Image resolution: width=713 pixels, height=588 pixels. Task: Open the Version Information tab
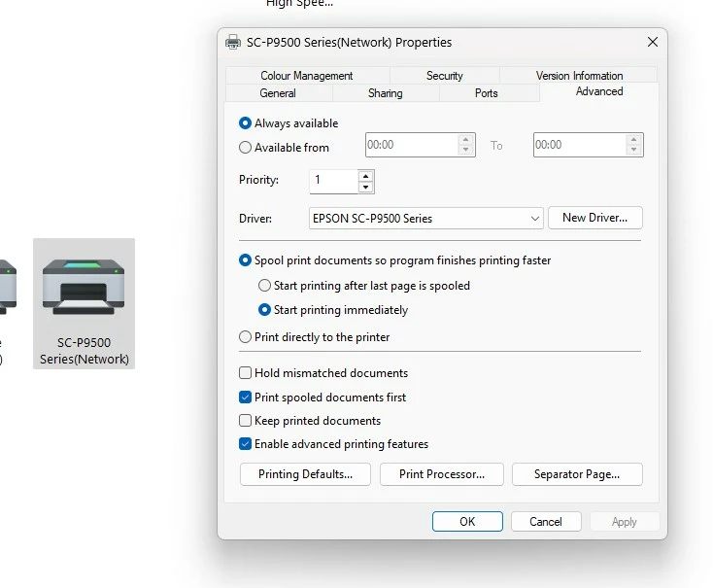tap(579, 75)
